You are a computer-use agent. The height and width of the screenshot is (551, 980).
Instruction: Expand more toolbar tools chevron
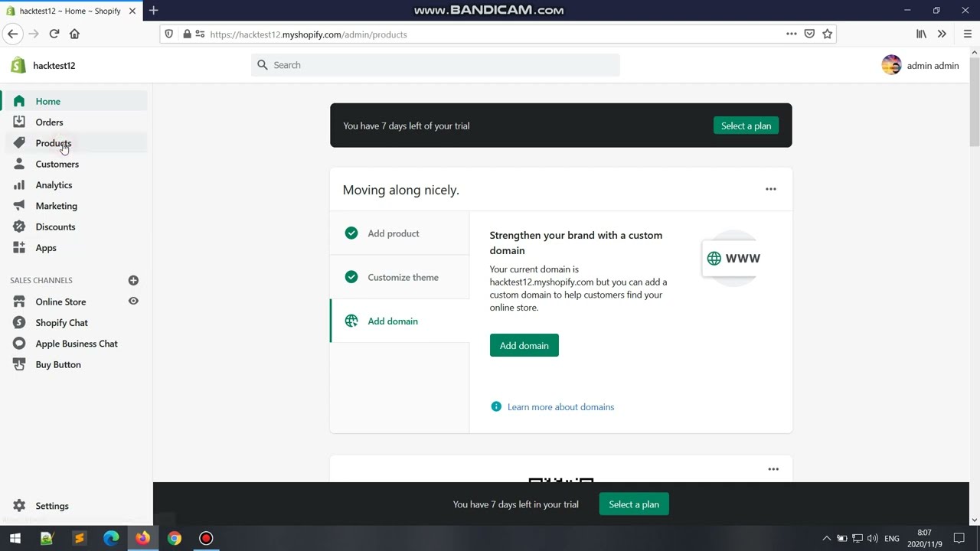pos(942,34)
